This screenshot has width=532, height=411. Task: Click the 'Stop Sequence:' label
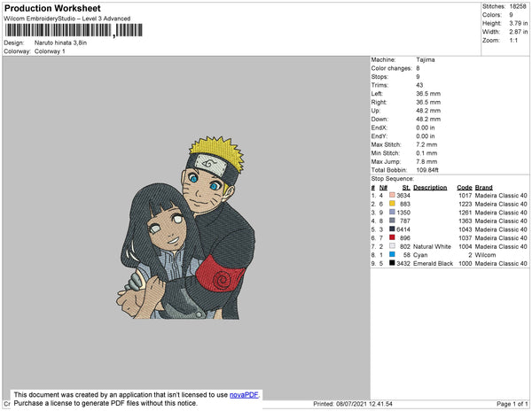393,179
